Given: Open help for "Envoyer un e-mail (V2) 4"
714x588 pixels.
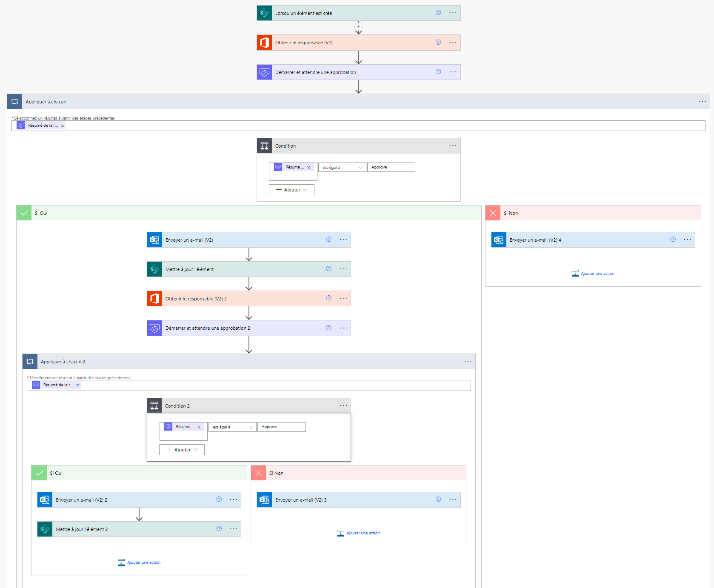Looking at the screenshot, I should [673, 239].
